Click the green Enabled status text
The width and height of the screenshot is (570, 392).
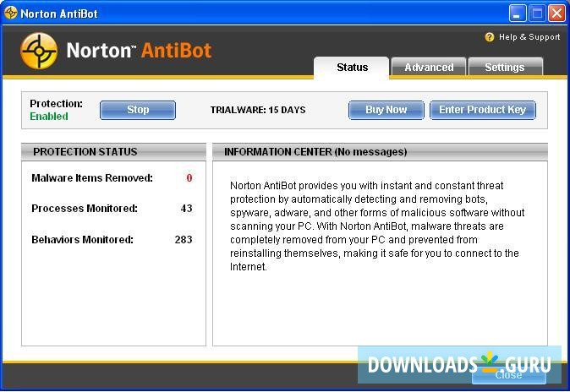(x=49, y=117)
